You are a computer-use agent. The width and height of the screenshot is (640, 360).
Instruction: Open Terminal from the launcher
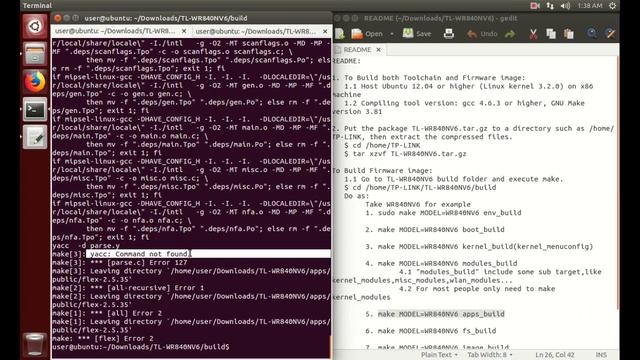35,109
